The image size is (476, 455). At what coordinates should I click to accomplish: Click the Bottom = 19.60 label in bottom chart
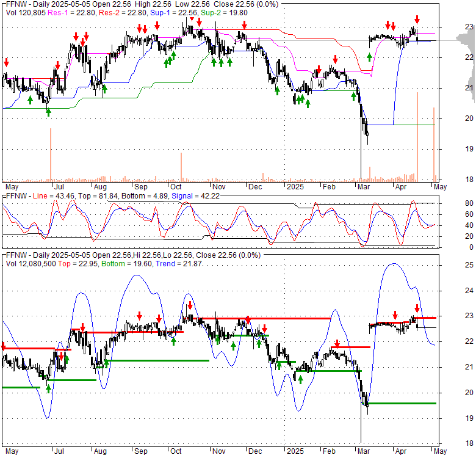coord(126,264)
